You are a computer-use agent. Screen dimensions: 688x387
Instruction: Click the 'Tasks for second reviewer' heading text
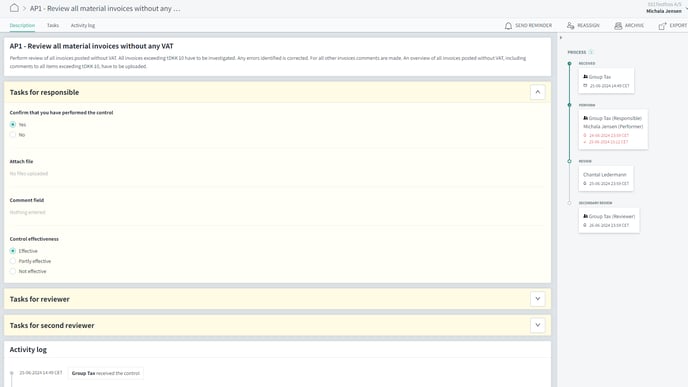[x=52, y=326]
